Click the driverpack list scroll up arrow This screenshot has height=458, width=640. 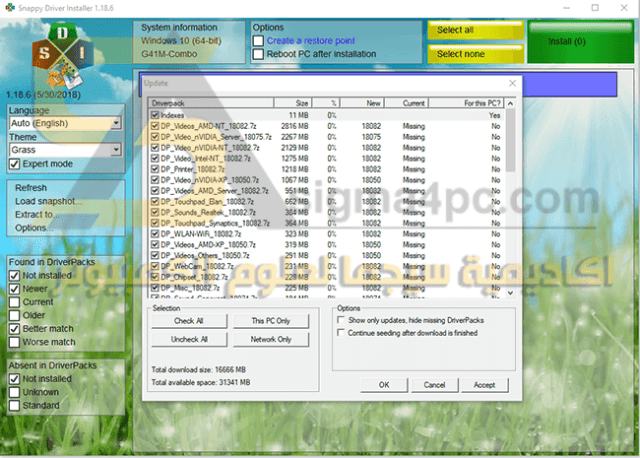510,104
